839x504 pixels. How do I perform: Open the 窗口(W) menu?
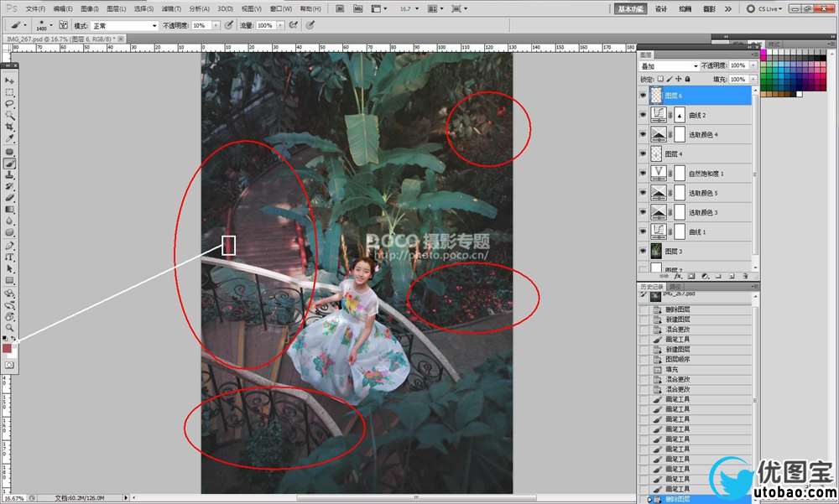coord(281,8)
